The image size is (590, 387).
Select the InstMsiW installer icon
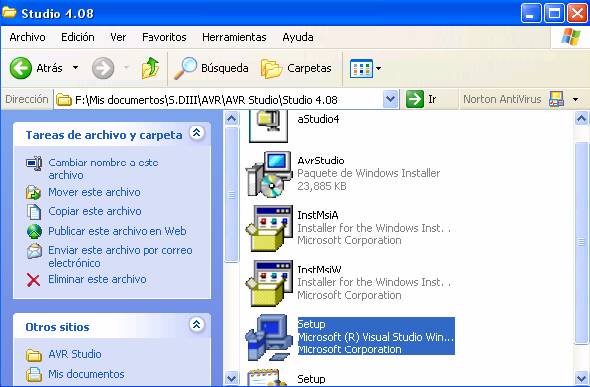tap(269, 283)
